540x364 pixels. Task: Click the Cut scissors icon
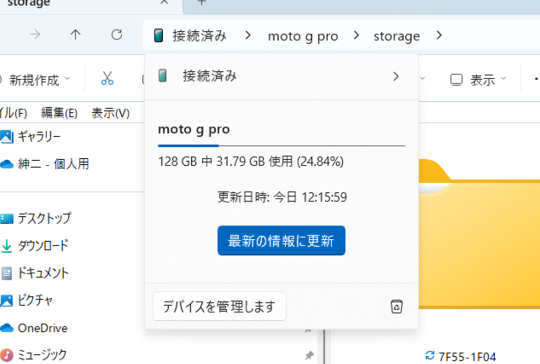tap(107, 79)
